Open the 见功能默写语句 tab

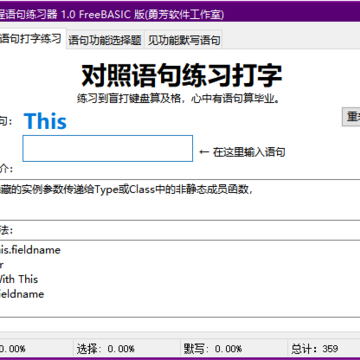[184, 40]
